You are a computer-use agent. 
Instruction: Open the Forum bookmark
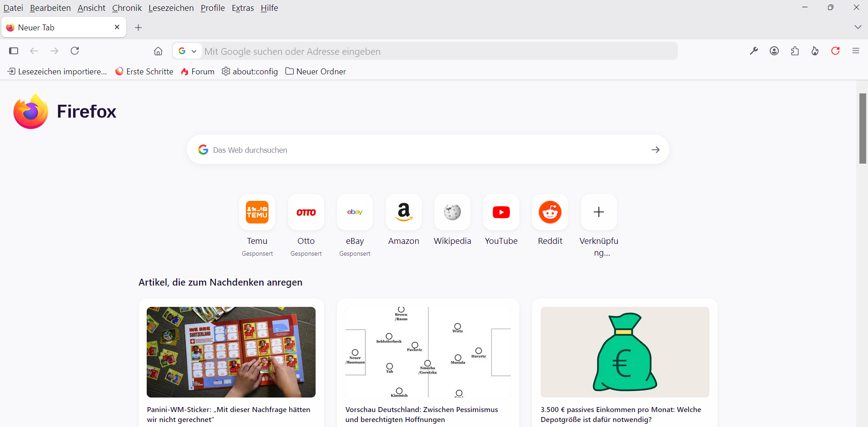[x=197, y=71]
